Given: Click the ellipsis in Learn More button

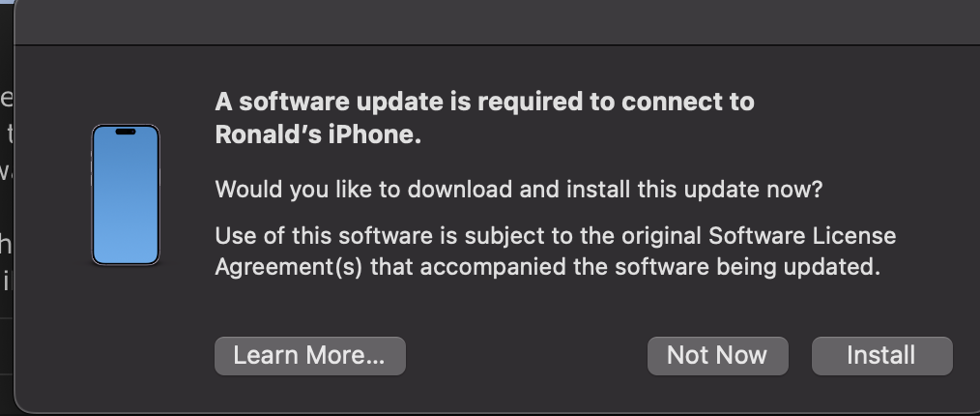Looking at the screenshot, I should (374, 357).
